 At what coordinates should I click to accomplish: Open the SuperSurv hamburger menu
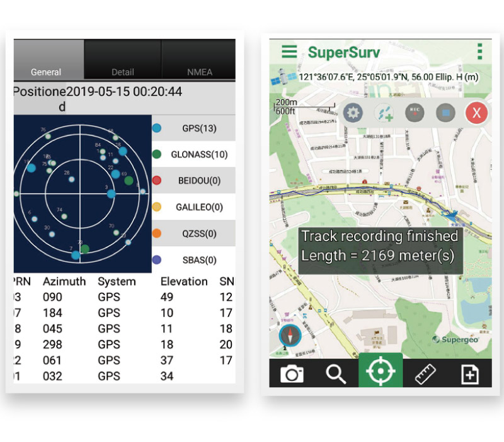[289, 52]
